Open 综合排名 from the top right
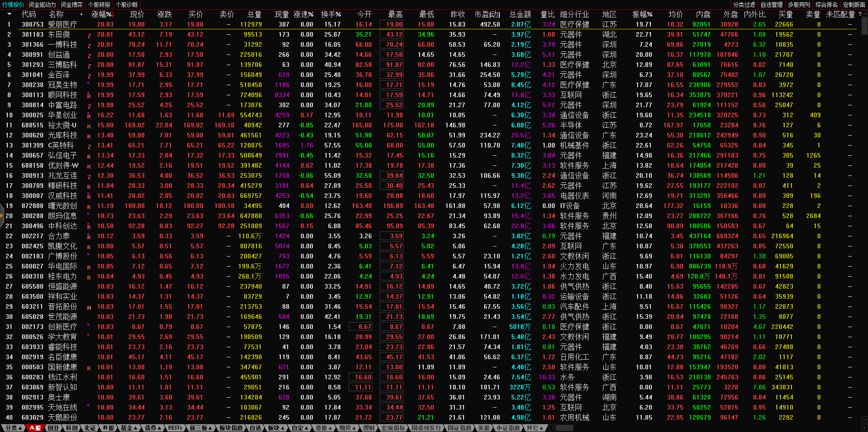Viewport: 868px width, 432px height. [x=826, y=5]
